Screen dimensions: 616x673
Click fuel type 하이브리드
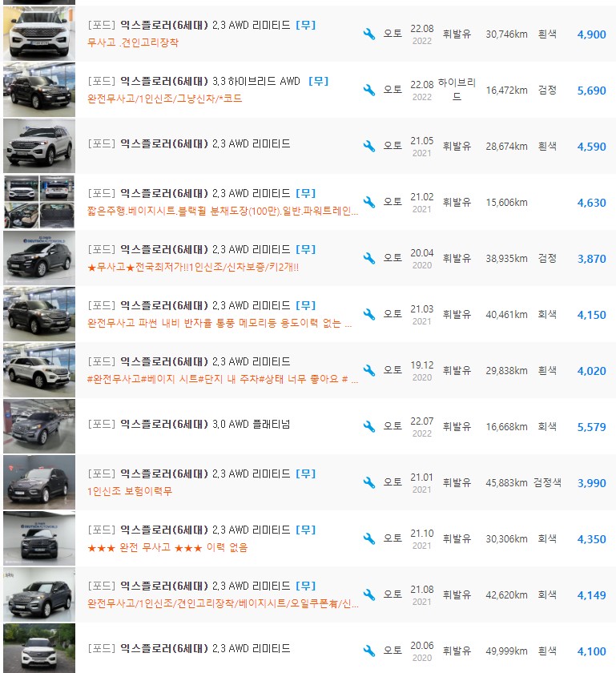point(457,90)
